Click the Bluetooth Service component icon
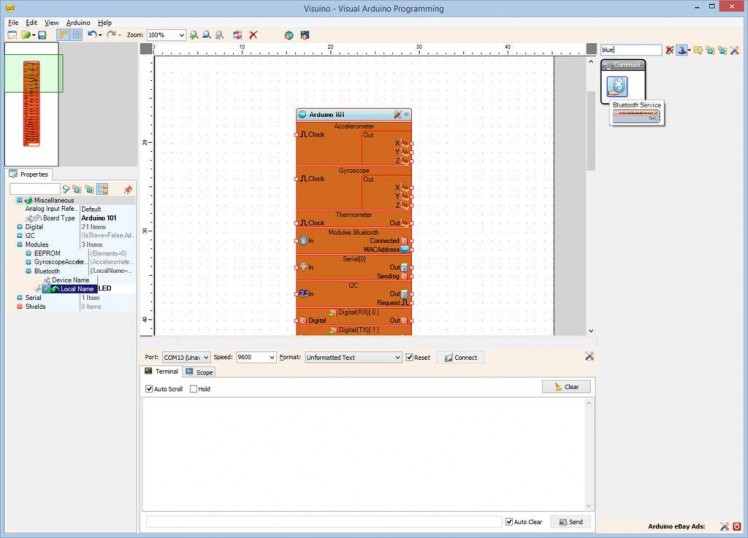Screen dimensions: 748x538 point(617,88)
